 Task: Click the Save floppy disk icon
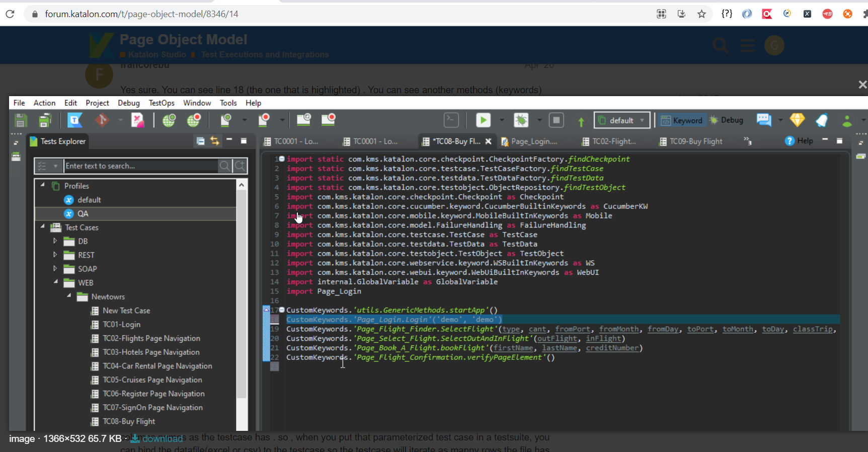[20, 120]
